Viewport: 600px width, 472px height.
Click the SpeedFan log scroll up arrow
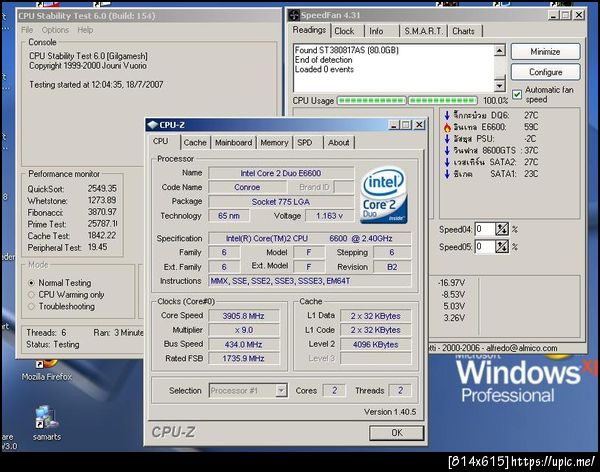point(499,50)
